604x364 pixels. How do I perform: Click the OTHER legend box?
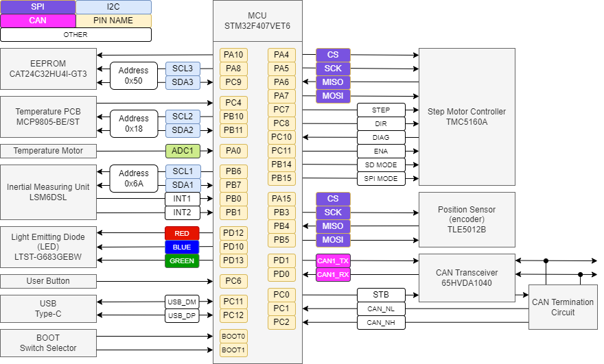click(75, 35)
